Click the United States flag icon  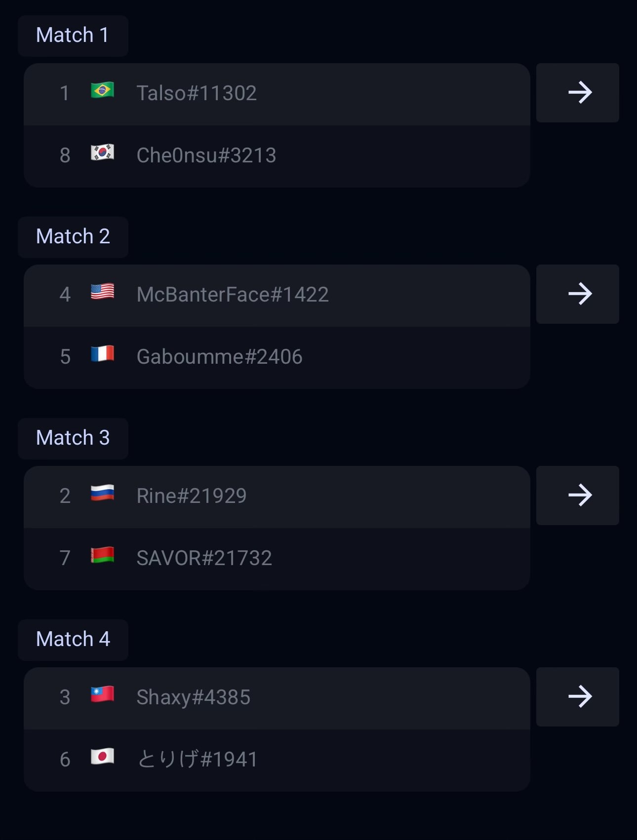(103, 292)
